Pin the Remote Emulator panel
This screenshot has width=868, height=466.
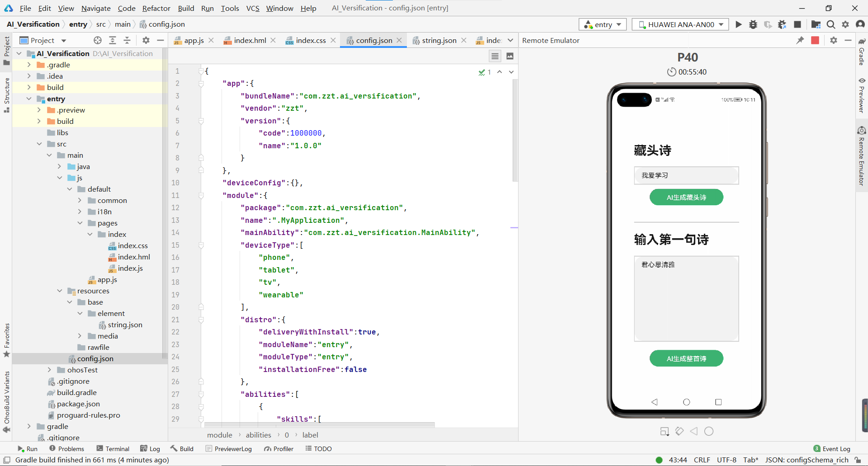point(800,40)
